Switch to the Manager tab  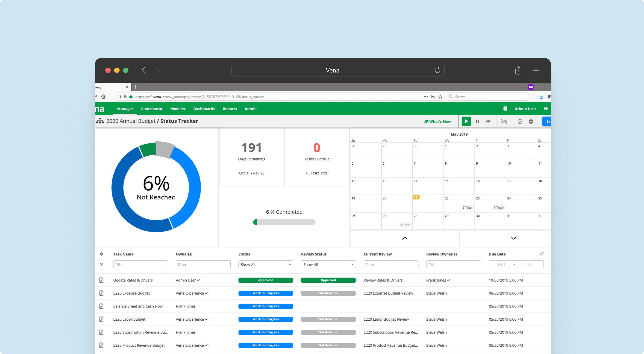125,109
